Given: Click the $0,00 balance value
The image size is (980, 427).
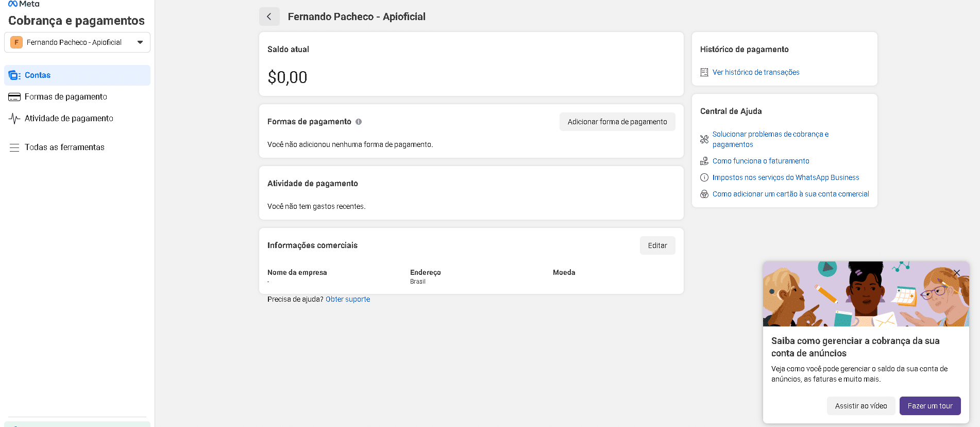Looking at the screenshot, I should [x=288, y=77].
